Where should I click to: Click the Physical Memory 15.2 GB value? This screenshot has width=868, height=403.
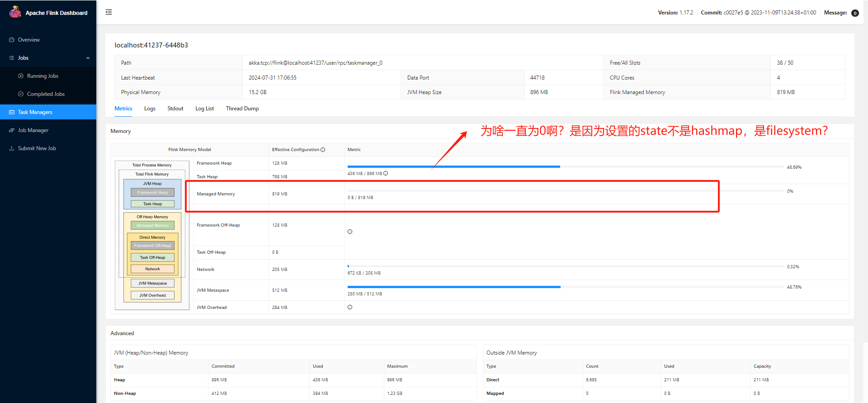click(258, 92)
